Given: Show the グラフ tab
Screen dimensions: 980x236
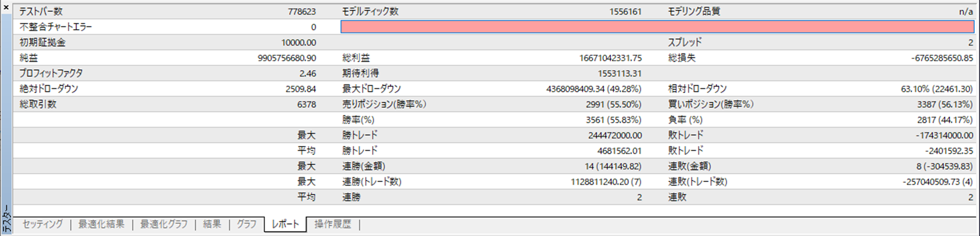Looking at the screenshot, I should (246, 224).
